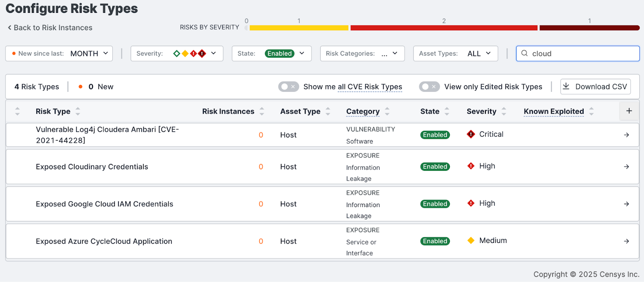Open the New since last MONTH dropdown
The width and height of the screenshot is (644, 282).
click(x=59, y=54)
